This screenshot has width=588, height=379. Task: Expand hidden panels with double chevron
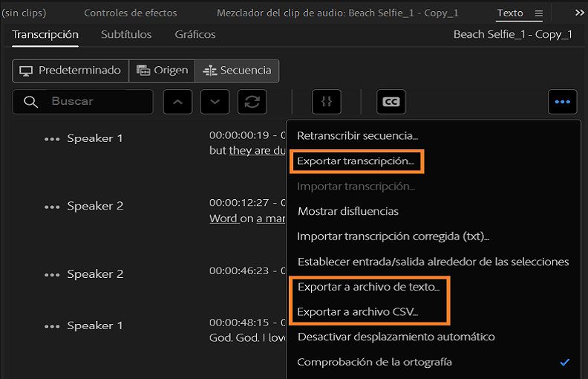pyautogui.click(x=579, y=13)
